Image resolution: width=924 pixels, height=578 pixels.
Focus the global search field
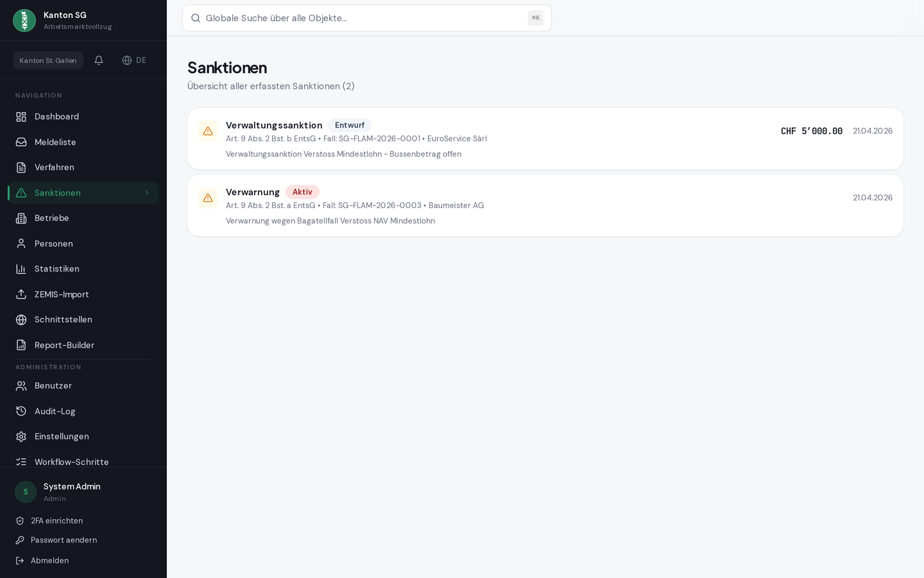pos(367,18)
